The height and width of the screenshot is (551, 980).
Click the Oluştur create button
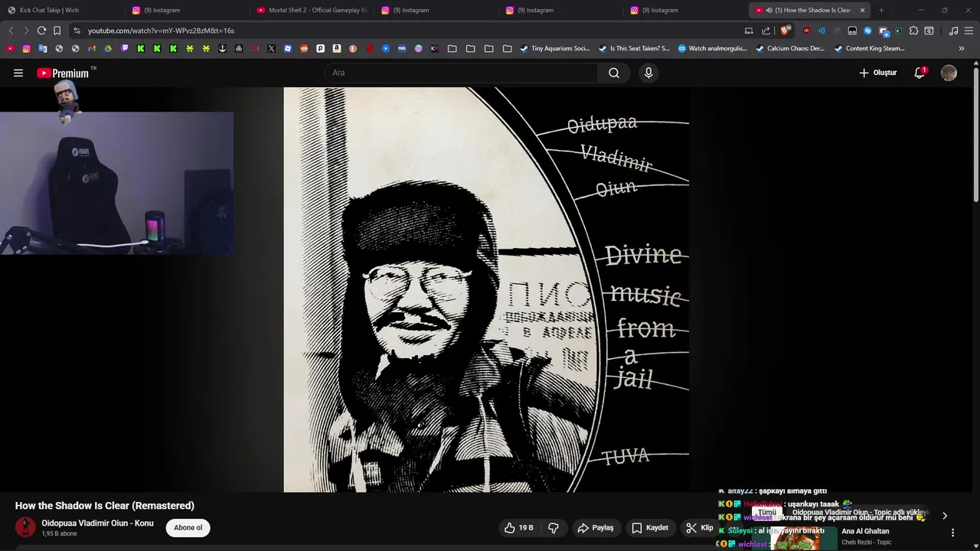877,73
